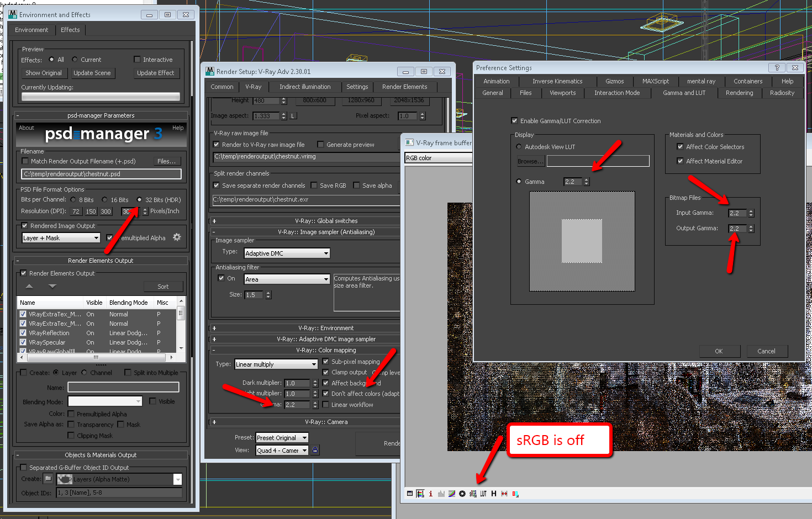Viewport: 812px width, 519px height.
Task: Open the Rendering tab in Preference Settings
Action: (x=739, y=93)
